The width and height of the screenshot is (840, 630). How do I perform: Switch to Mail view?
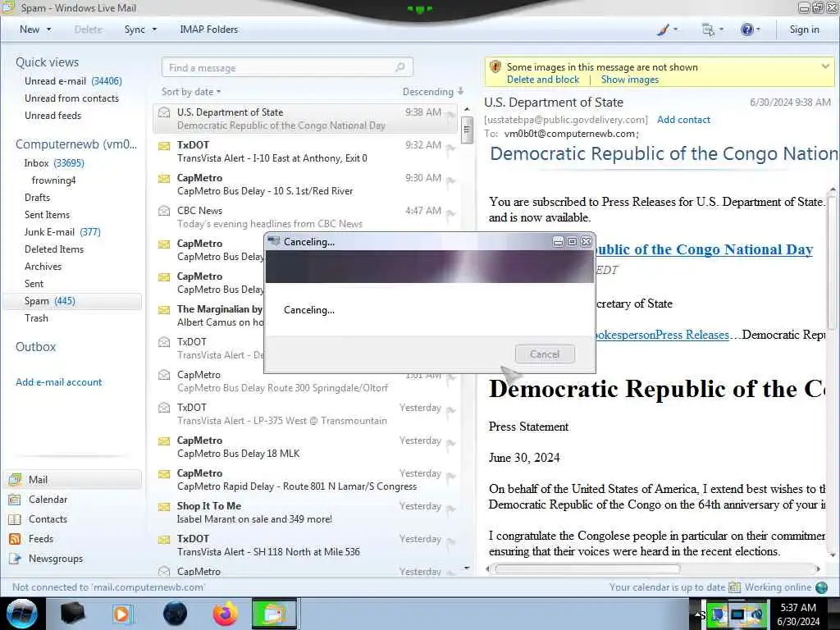[73, 479]
